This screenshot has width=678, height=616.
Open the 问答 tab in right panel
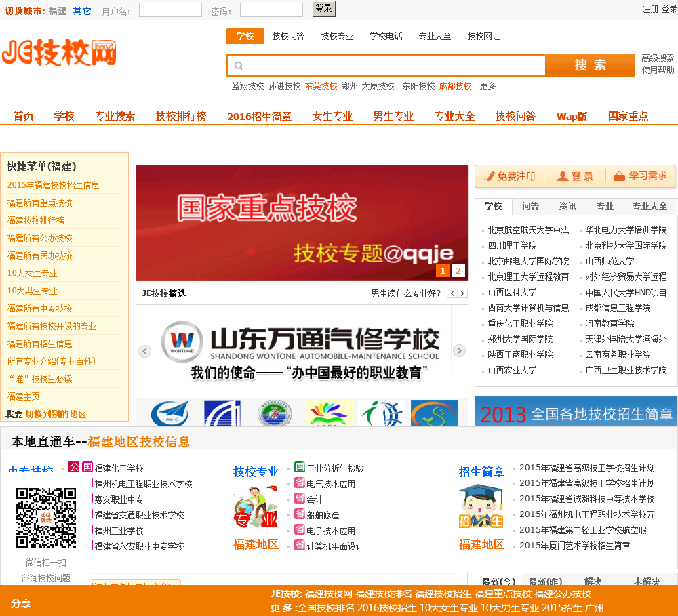(x=531, y=206)
